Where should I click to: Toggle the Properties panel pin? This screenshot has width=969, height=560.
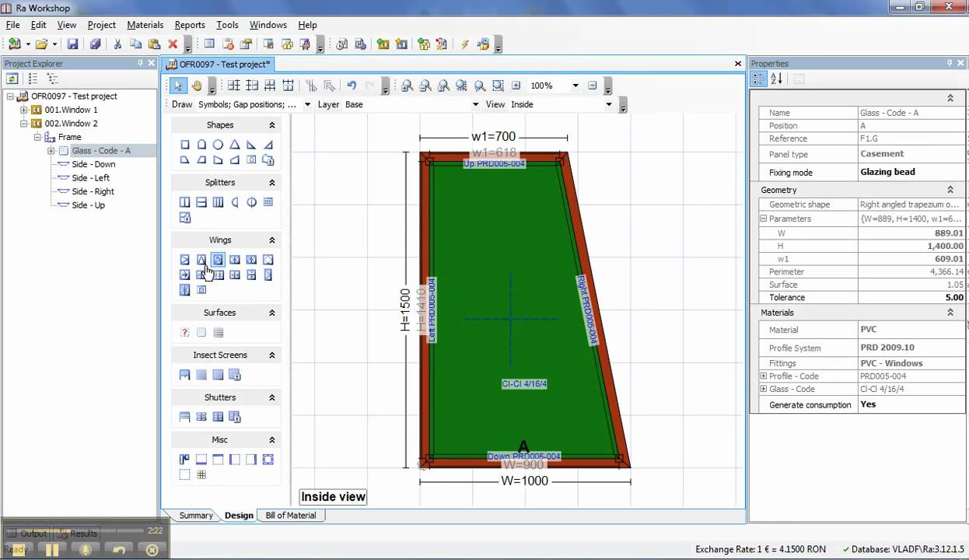coord(950,64)
